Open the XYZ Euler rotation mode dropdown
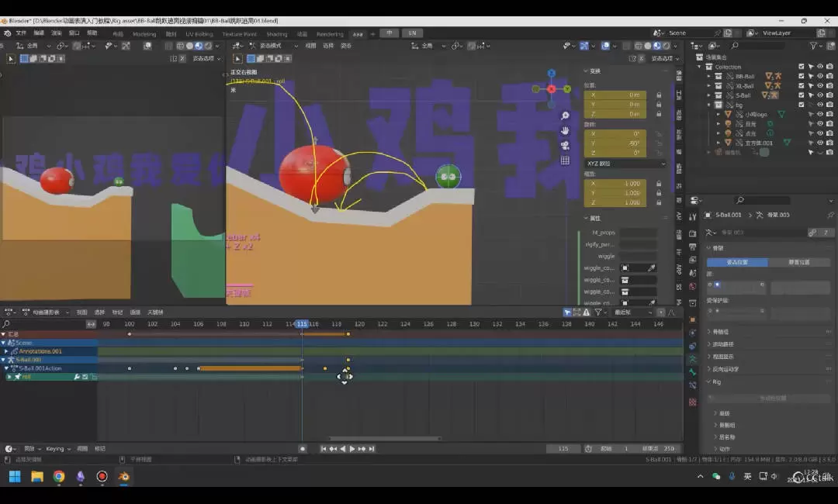Image resolution: width=838 pixels, height=504 pixels. tap(625, 164)
